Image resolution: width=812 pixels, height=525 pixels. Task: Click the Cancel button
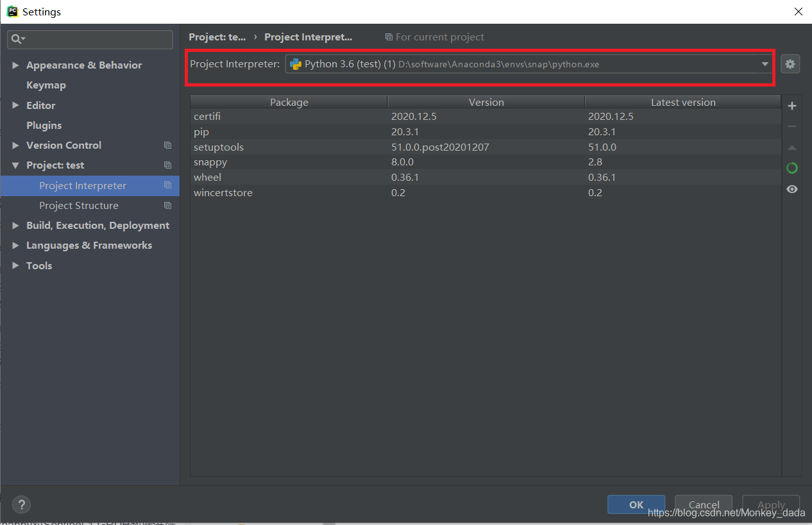tap(704, 504)
